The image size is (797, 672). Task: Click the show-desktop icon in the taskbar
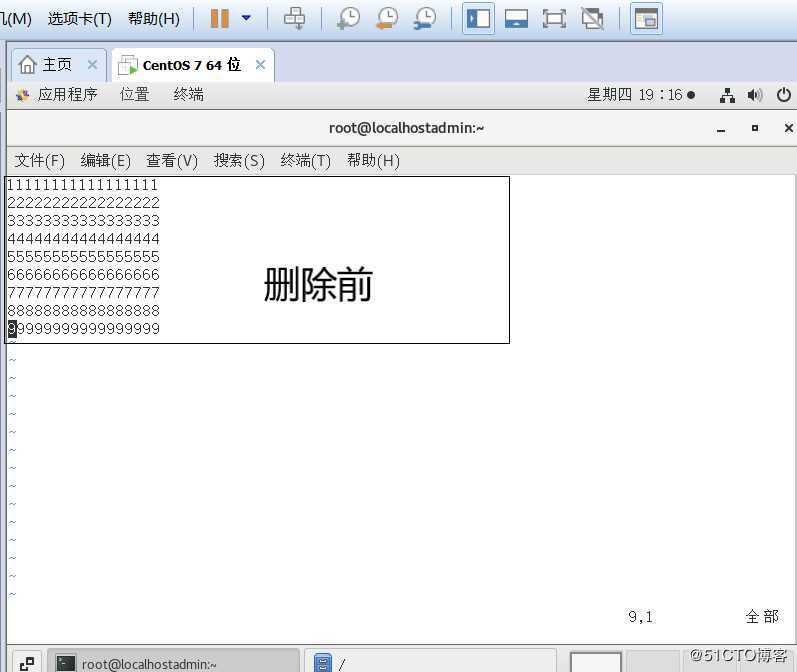(26, 663)
